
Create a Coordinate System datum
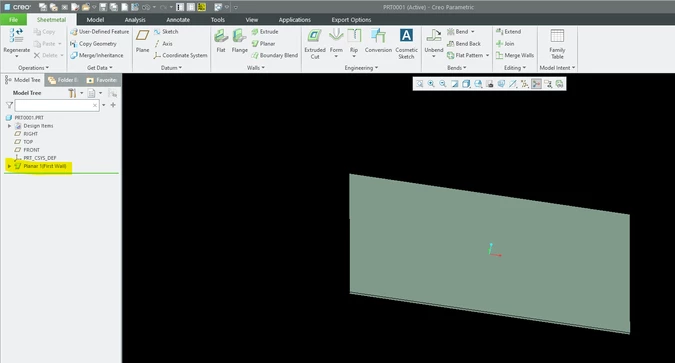tap(180, 55)
